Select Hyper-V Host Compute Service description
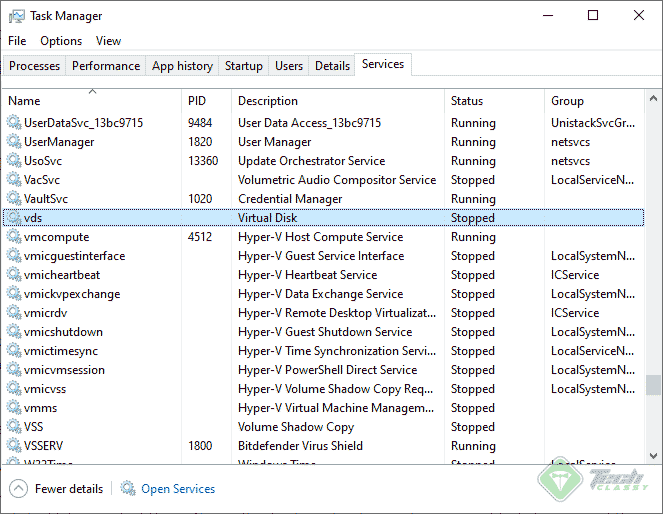 click(321, 237)
